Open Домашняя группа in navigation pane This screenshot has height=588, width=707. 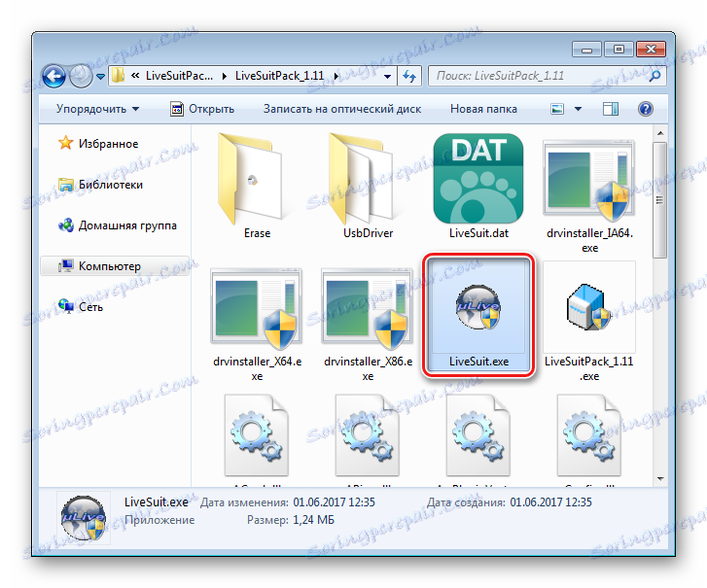click(118, 225)
